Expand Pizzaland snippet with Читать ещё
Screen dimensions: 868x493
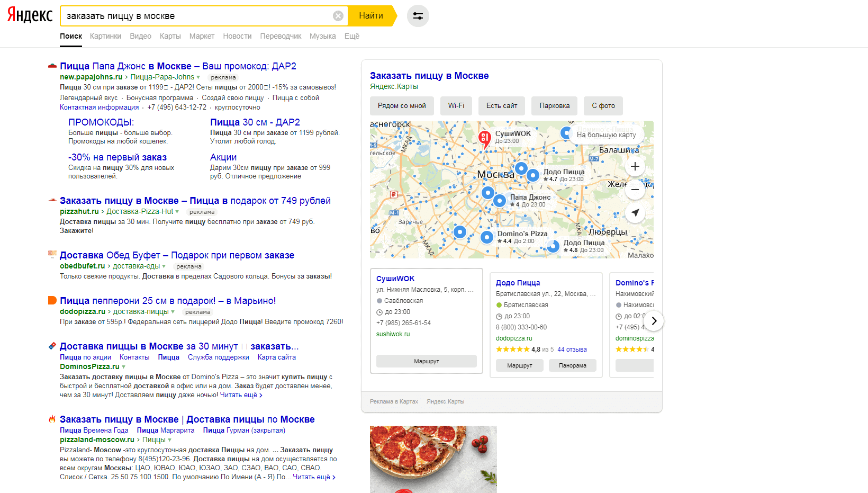[314, 477]
